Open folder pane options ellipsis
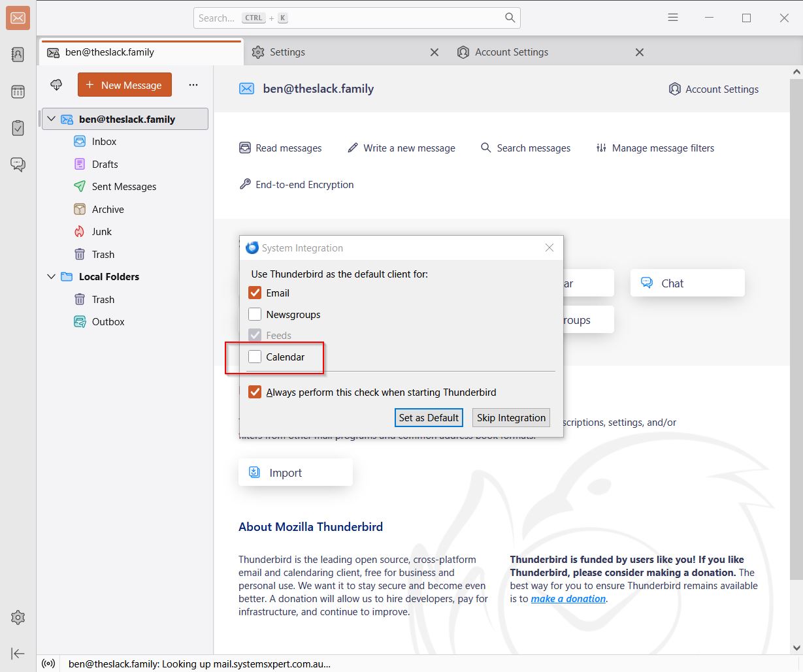 tap(193, 85)
